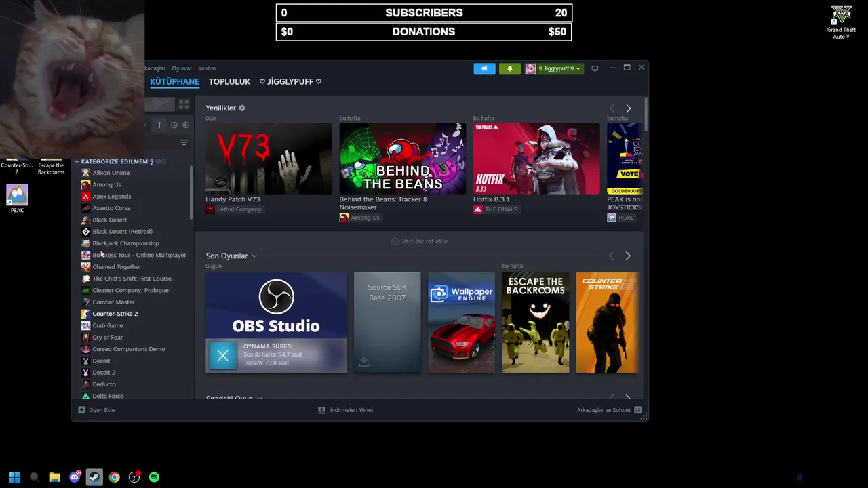Open the Yardım menu

[207, 68]
